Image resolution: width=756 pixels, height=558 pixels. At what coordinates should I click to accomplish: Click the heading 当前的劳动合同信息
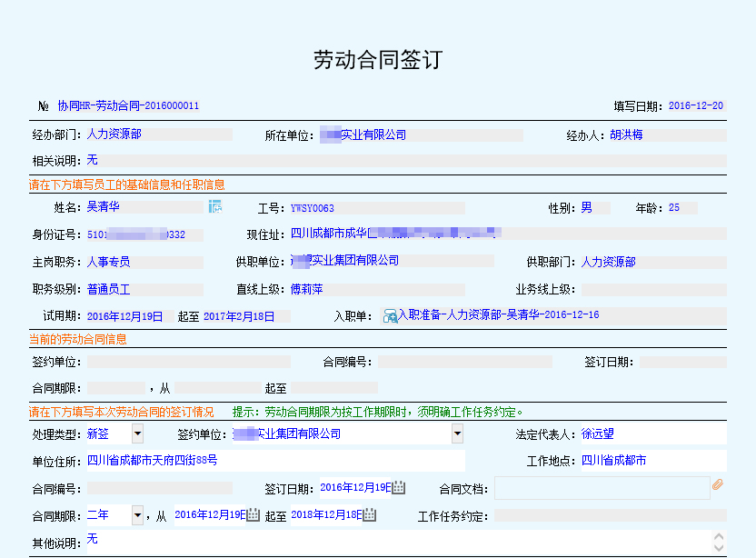click(x=77, y=339)
